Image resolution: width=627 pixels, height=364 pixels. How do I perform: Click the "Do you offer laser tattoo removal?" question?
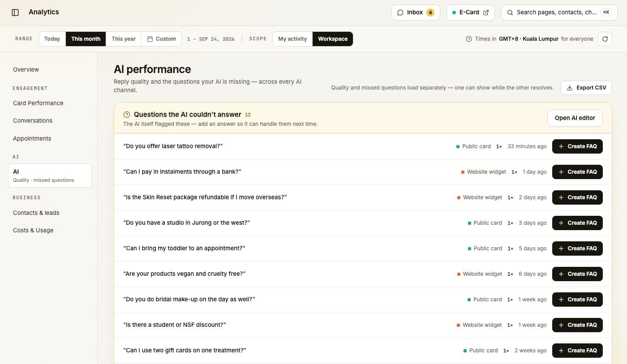click(173, 146)
